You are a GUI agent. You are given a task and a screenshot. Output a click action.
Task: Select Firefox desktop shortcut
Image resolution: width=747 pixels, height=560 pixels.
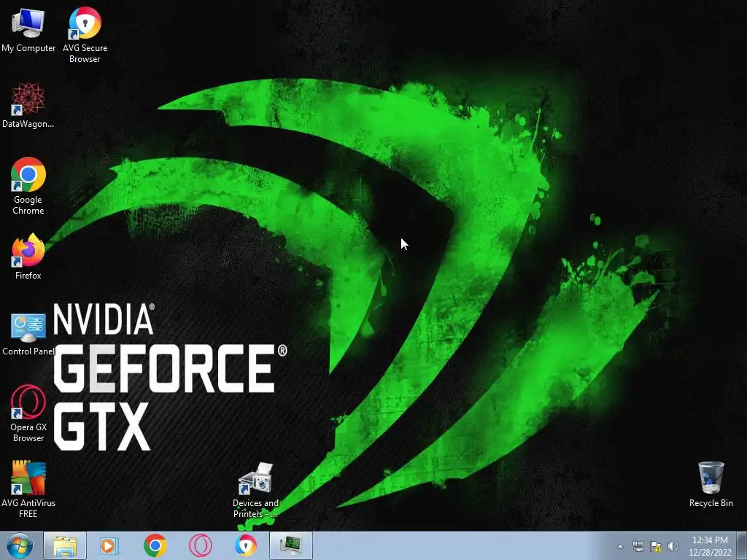click(x=28, y=257)
